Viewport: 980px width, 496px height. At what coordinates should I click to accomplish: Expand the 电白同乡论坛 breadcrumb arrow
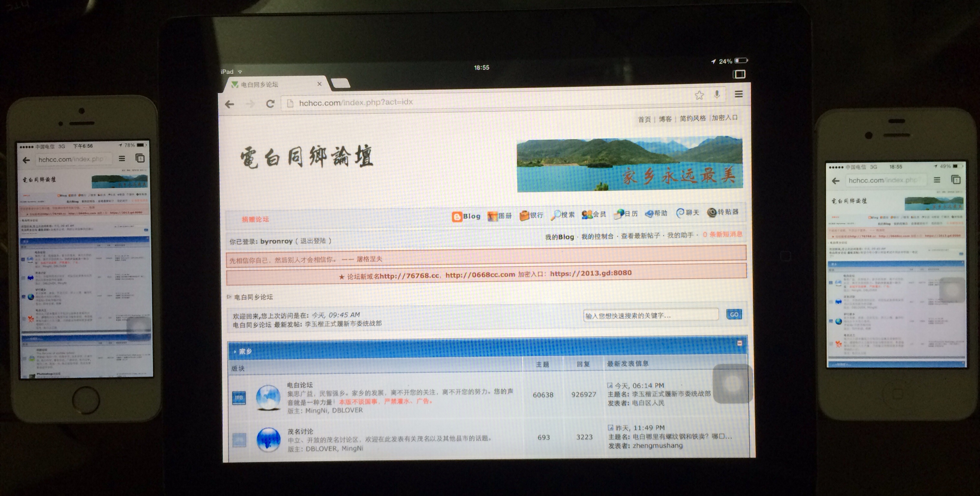click(229, 297)
